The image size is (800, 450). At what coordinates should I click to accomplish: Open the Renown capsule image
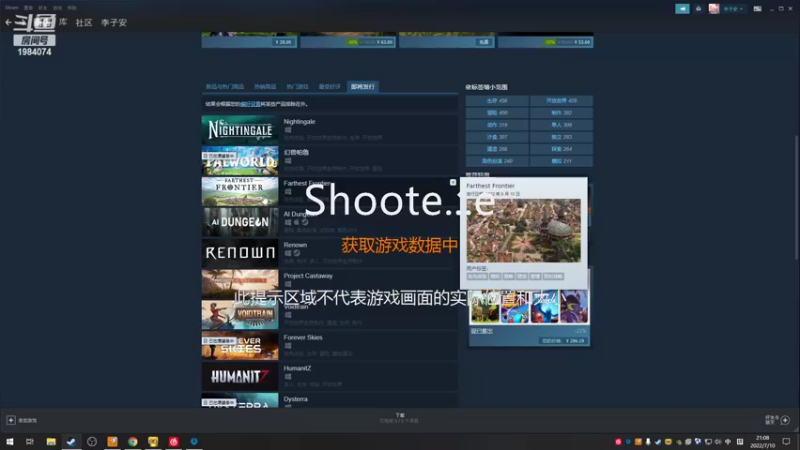click(x=240, y=253)
